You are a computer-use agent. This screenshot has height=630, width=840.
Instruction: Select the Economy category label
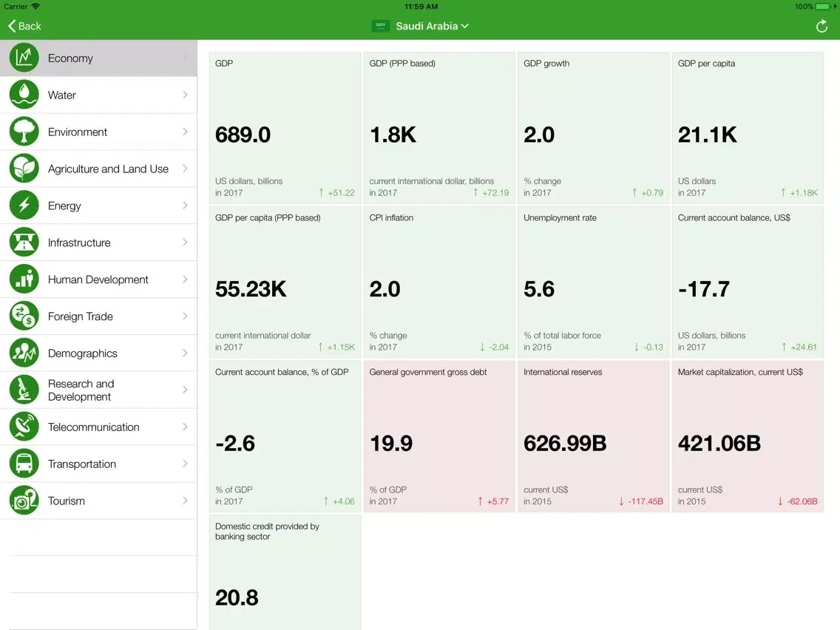(x=70, y=58)
